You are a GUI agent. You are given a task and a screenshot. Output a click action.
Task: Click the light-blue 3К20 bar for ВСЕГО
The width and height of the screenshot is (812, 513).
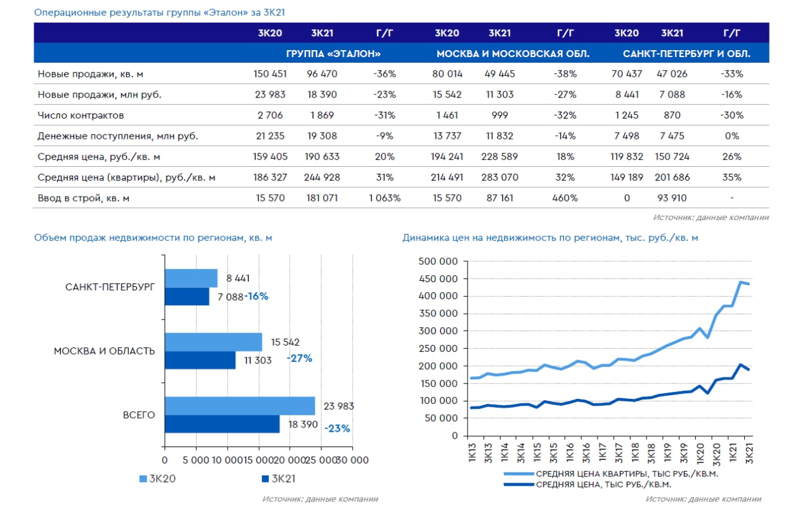click(x=240, y=406)
